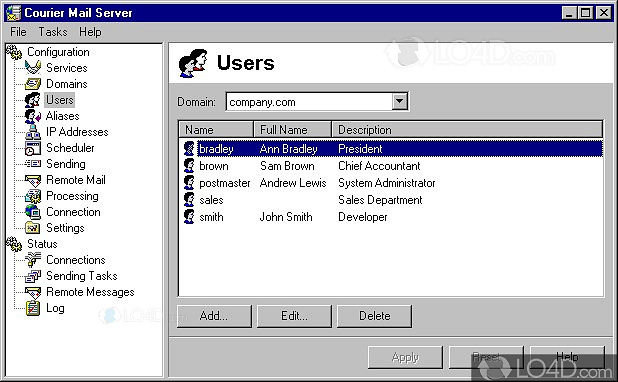Click the postmaster user icon
The height and width of the screenshot is (382, 618).
point(189,183)
